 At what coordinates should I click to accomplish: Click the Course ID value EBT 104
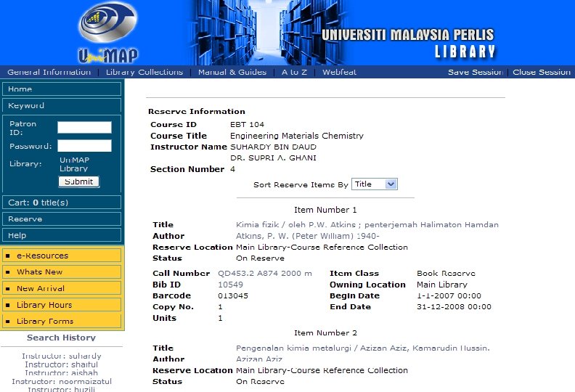[x=247, y=125]
